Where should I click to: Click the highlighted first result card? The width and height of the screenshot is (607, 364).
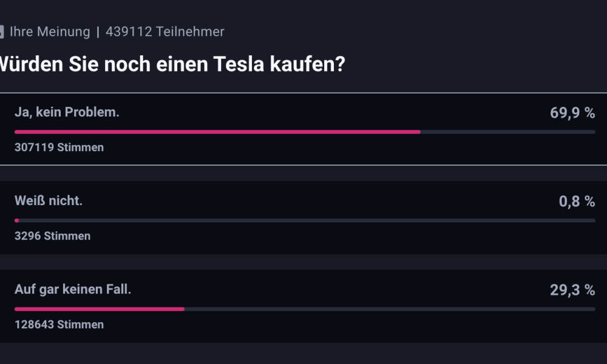coord(303,129)
